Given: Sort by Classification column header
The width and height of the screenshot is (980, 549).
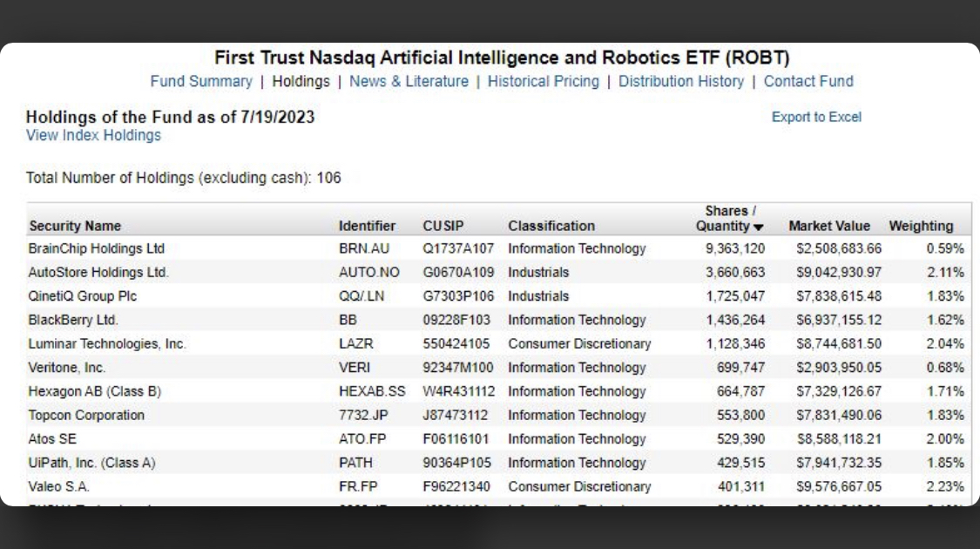Looking at the screenshot, I should 551,227.
